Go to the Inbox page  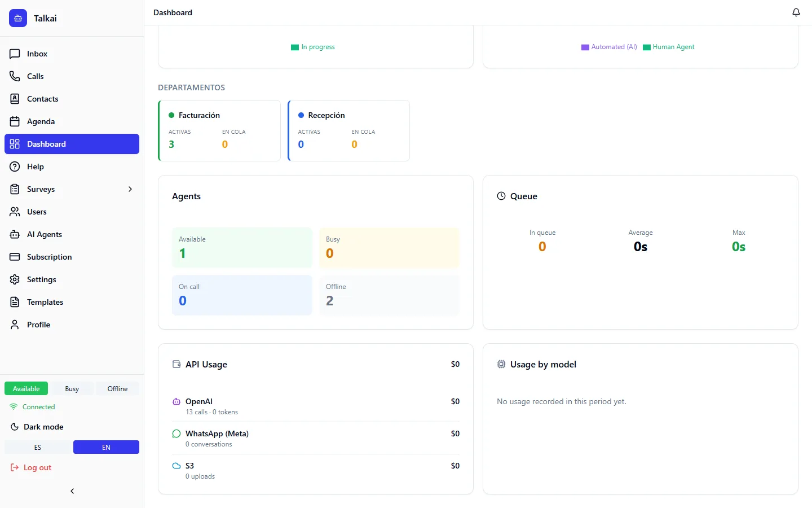(x=72, y=54)
